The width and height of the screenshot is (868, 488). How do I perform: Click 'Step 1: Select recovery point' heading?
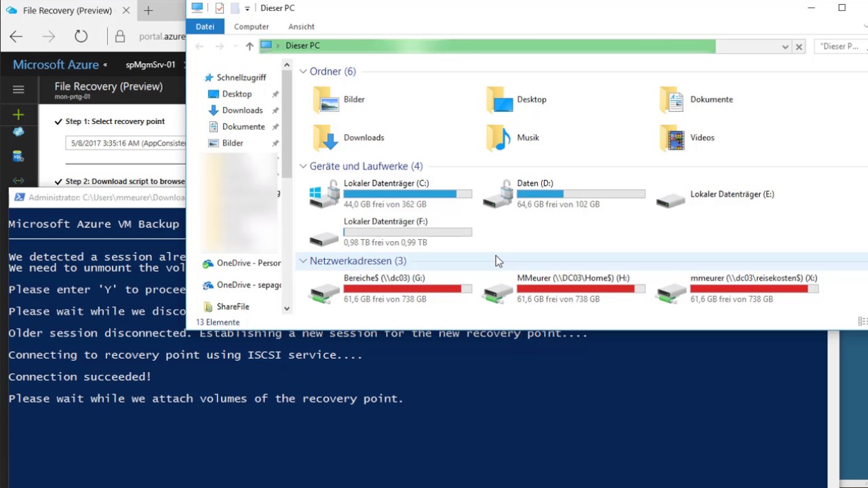coord(115,121)
